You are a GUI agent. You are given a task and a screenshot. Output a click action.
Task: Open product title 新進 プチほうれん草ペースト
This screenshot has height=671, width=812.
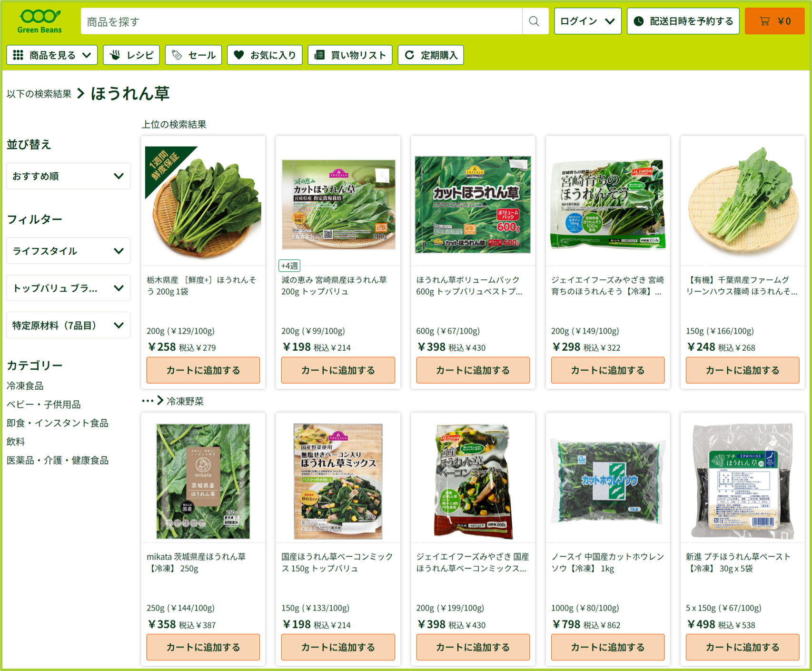(738, 562)
